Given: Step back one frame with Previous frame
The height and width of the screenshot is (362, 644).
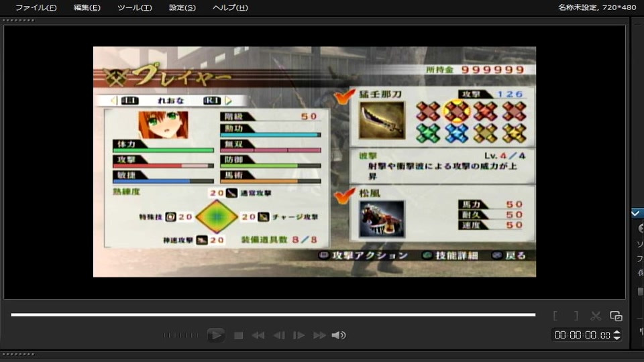Looking at the screenshot, I should (x=279, y=336).
